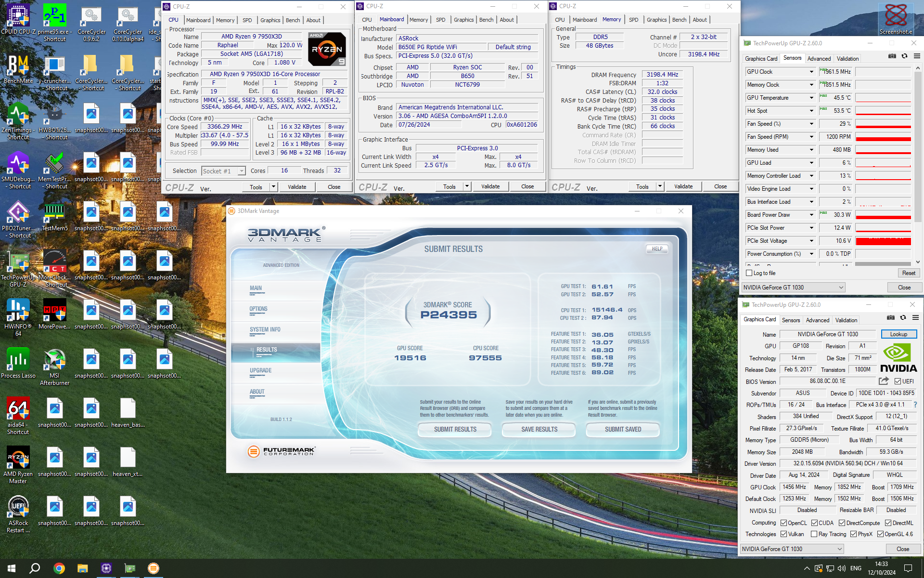
Task: Expand the Fan Speed (RPM) sensor dropdown
Action: click(811, 137)
